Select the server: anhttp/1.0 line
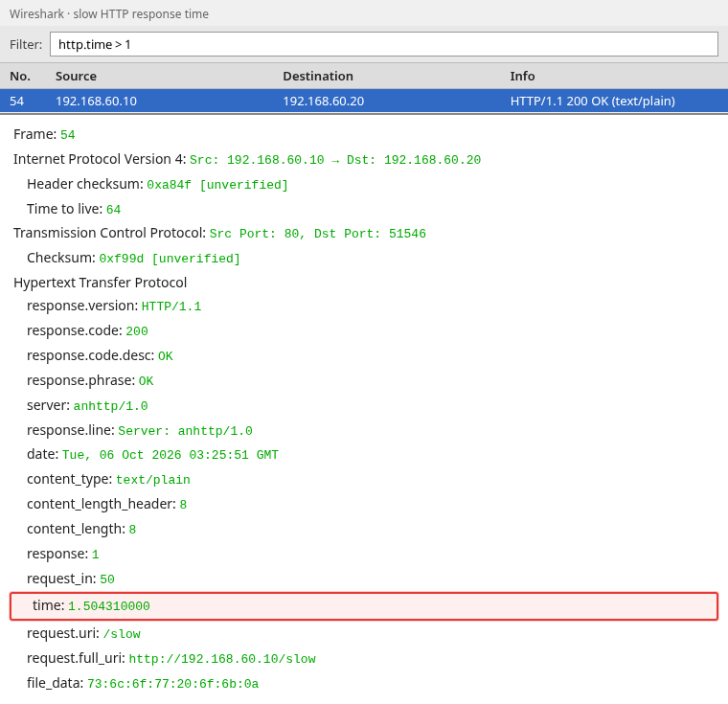Screen dimensions: 728x704 pos(87,405)
